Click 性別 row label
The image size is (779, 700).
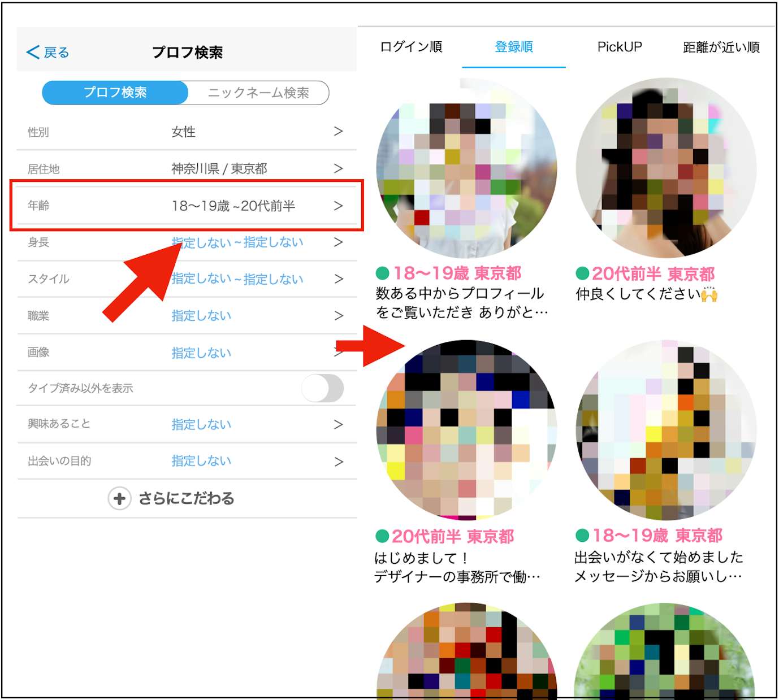click(x=38, y=132)
